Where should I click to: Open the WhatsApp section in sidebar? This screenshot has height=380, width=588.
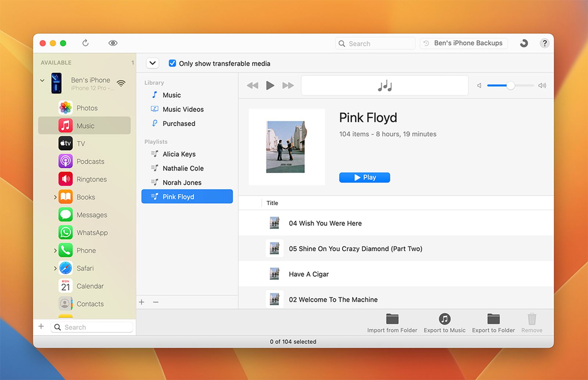pos(92,233)
